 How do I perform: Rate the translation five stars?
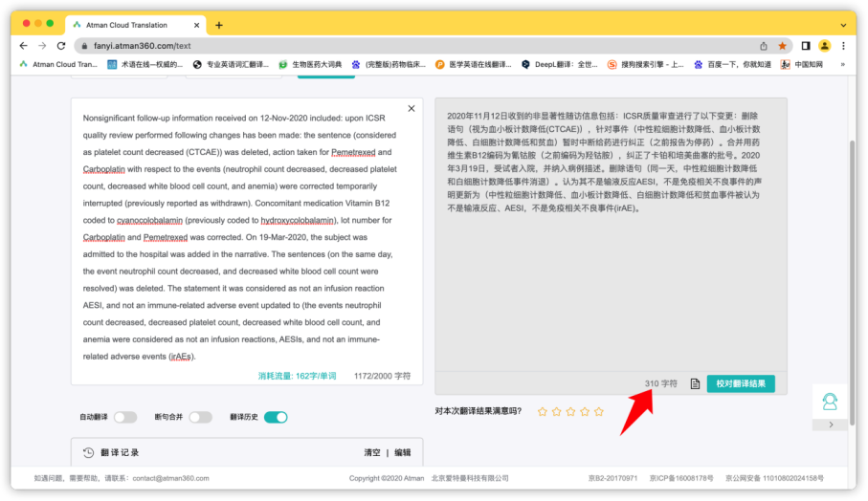point(599,411)
